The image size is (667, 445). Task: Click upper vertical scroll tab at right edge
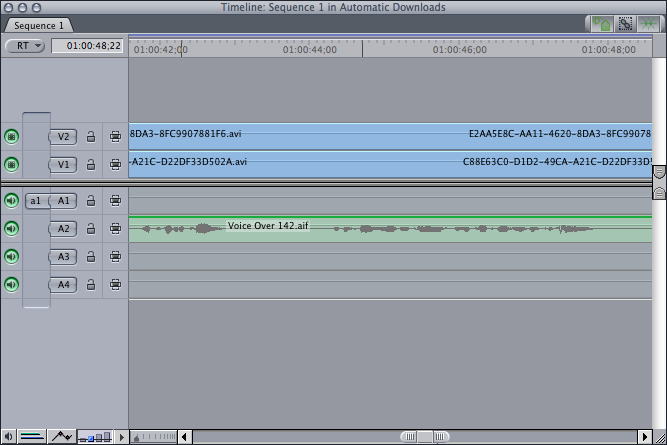tap(659, 171)
